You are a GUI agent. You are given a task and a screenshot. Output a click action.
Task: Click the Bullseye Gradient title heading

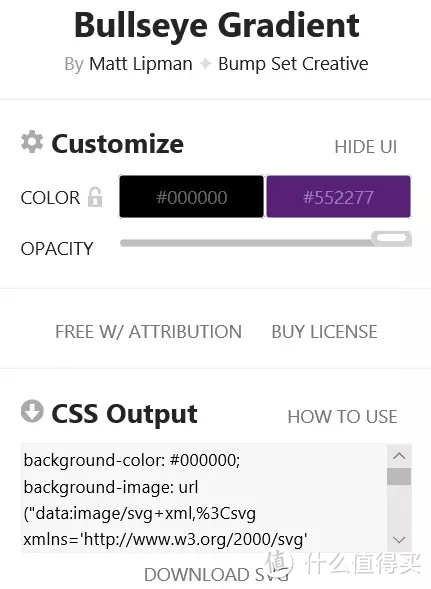[x=217, y=25]
